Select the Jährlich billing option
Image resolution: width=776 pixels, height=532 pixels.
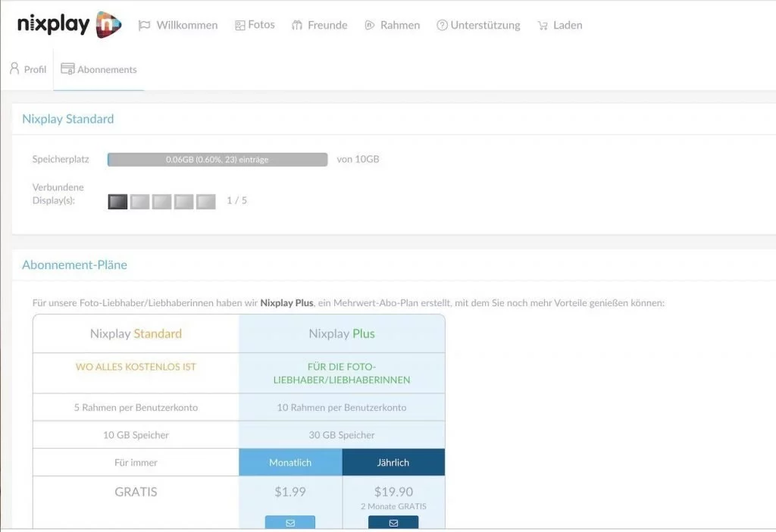click(x=393, y=462)
